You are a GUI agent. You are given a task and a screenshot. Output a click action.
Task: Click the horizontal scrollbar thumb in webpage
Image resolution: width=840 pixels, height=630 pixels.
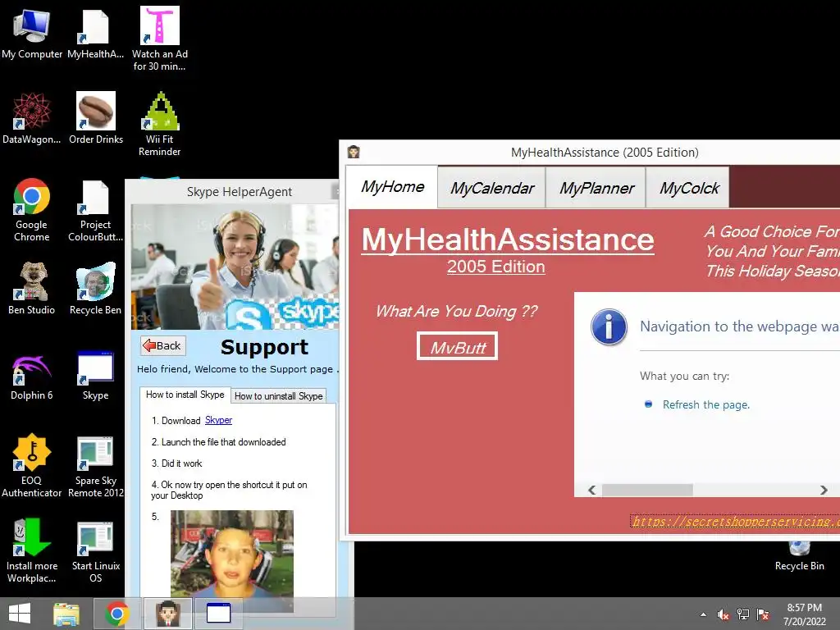coord(647,490)
